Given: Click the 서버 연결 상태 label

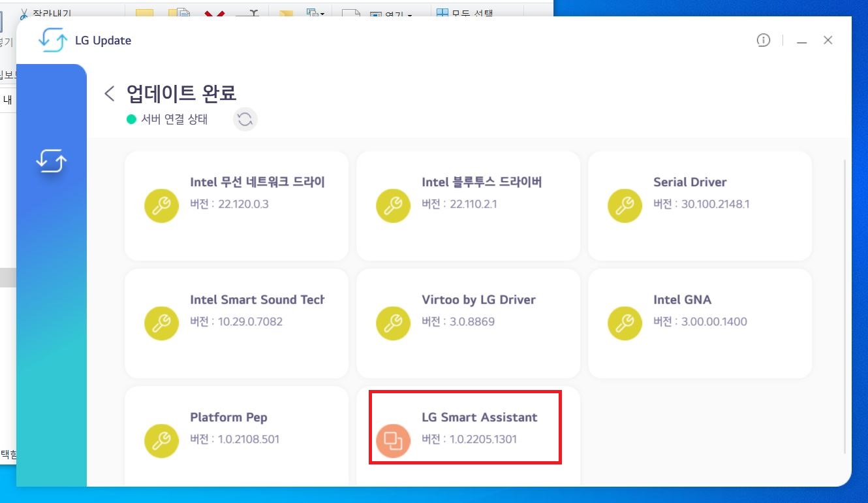Looking at the screenshot, I should click(x=174, y=120).
